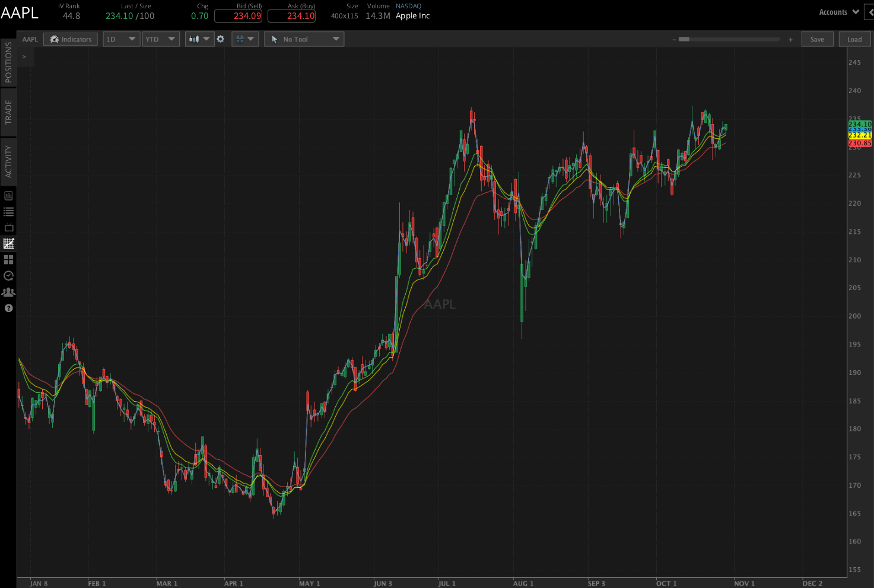Open the grid layout icon in sidebar

[x=8, y=259]
